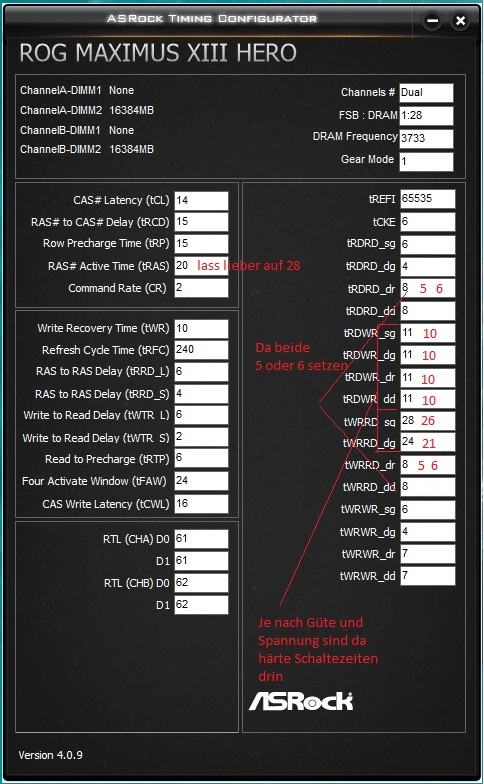Click the tRDRD_sg value field
The height and width of the screenshot is (784, 484).
428,244
